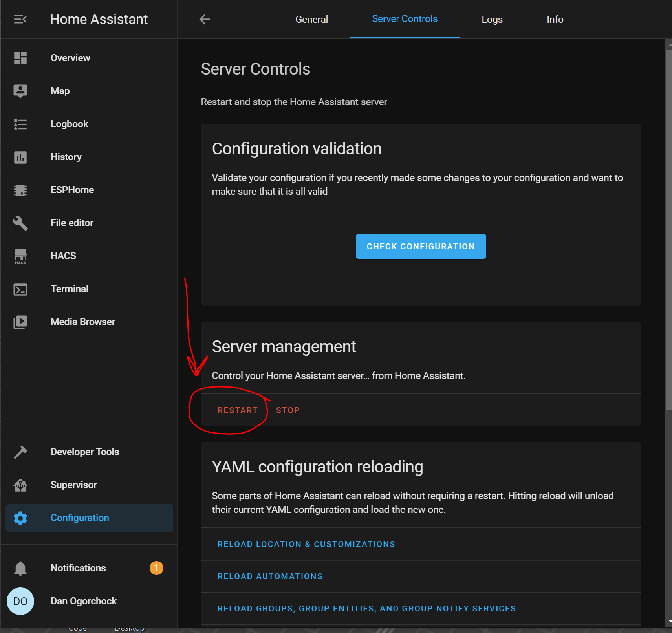Click the Restart server button
672x633 pixels.
coord(238,410)
